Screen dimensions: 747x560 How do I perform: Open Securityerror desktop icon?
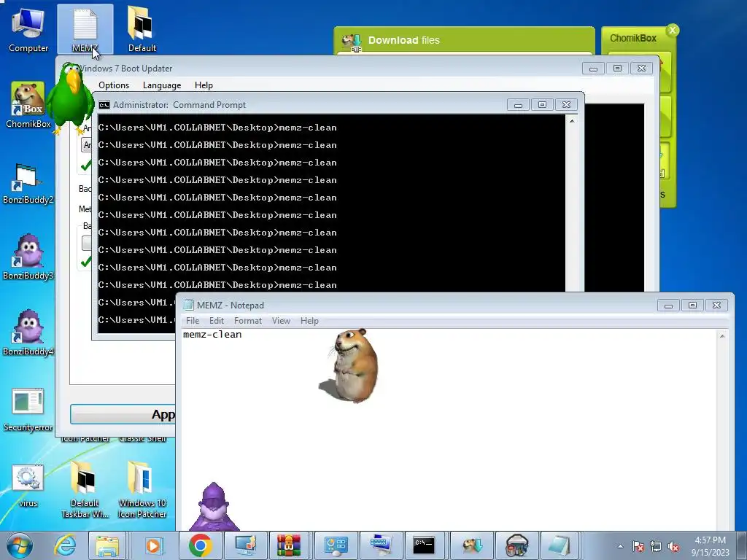point(28,410)
